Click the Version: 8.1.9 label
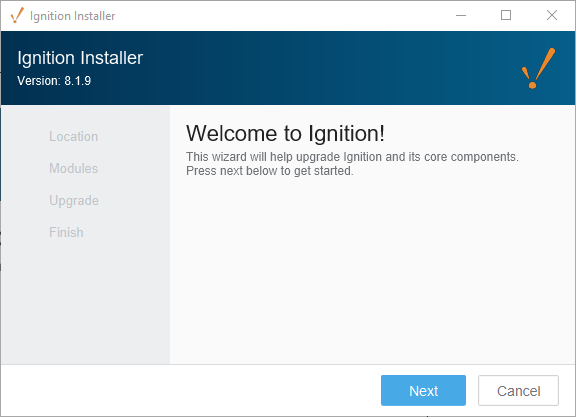 point(54,80)
